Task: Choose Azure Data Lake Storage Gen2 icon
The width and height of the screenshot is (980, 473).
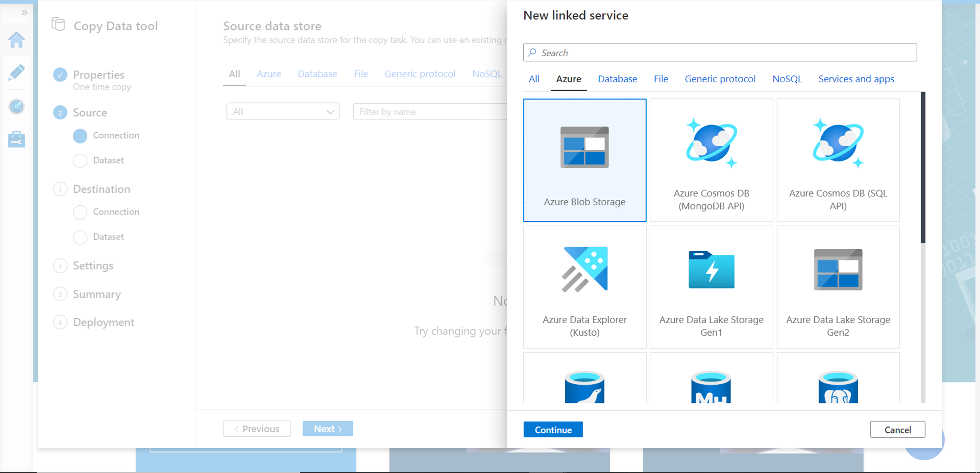Action: 838,270
